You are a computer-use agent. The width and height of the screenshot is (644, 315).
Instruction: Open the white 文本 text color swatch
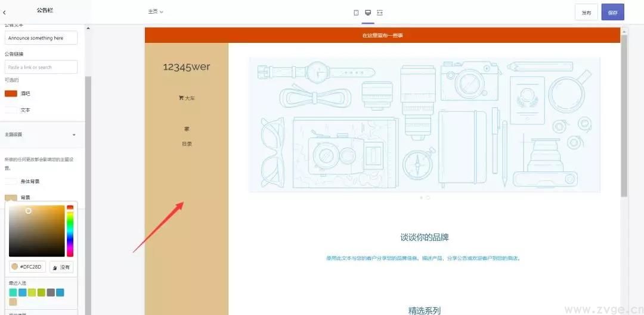point(11,110)
